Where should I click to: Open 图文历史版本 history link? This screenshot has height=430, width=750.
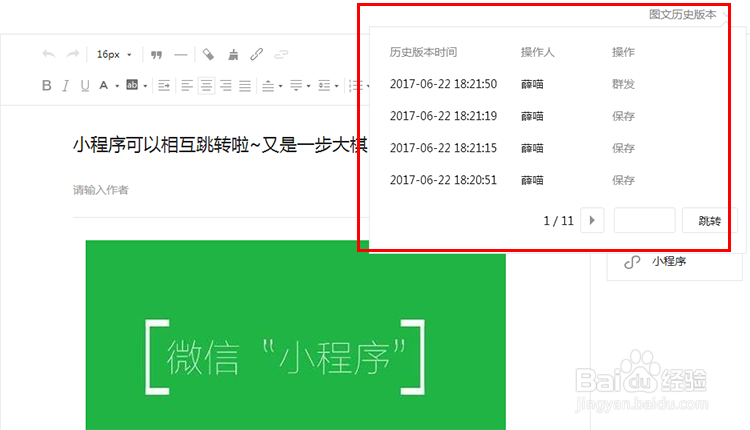coord(683,15)
